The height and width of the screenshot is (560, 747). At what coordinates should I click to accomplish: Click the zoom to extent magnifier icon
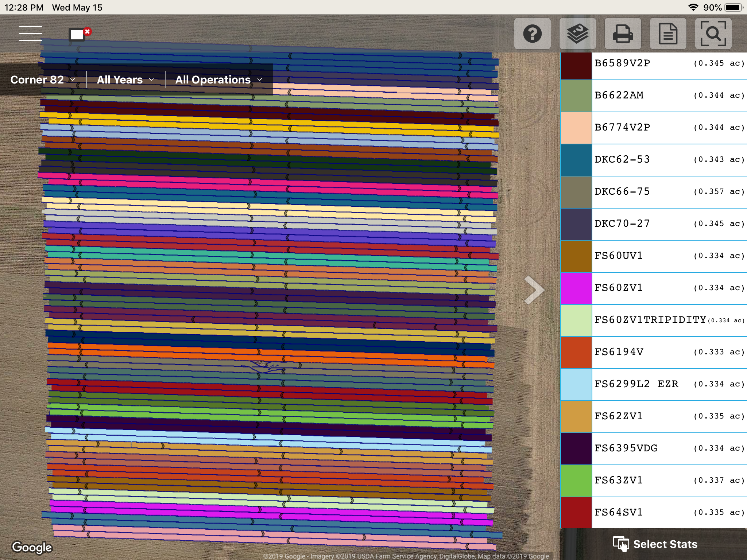[713, 34]
